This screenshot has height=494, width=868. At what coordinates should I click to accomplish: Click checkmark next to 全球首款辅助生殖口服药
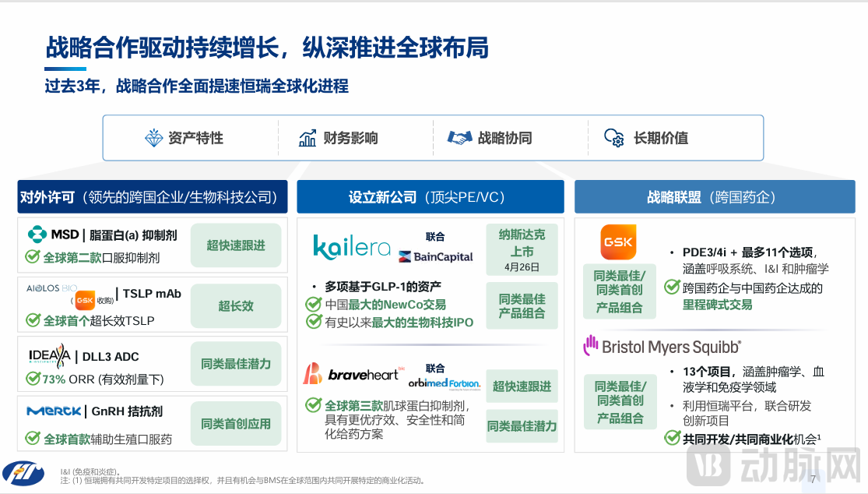click(33, 439)
